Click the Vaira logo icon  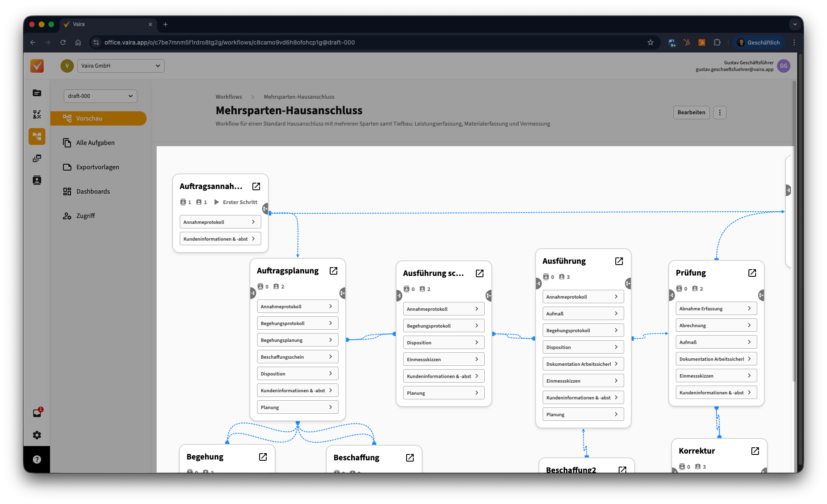[x=37, y=66]
